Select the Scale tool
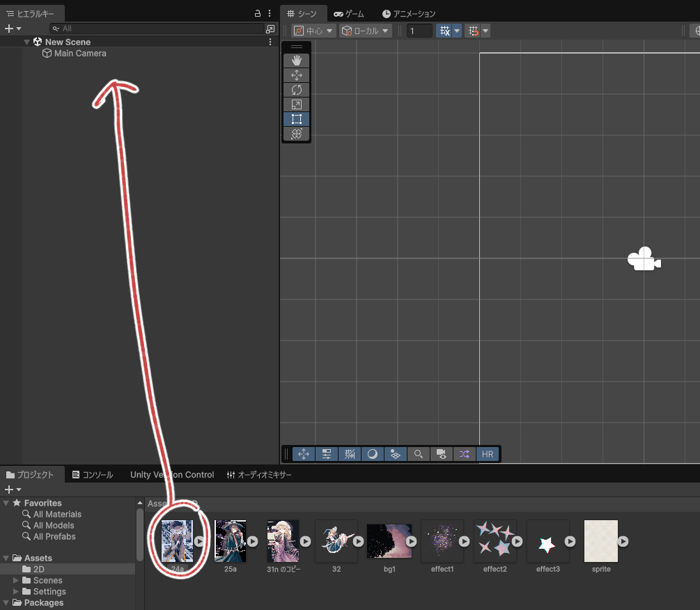The height and width of the screenshot is (610, 700). (x=296, y=104)
